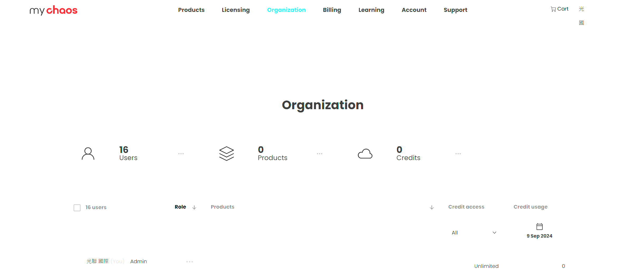
Task: Click the Credit usage column header
Action: point(531,207)
